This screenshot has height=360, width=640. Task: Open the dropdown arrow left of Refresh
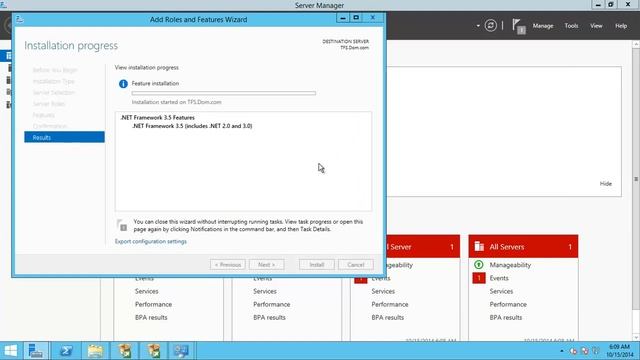coord(478,26)
